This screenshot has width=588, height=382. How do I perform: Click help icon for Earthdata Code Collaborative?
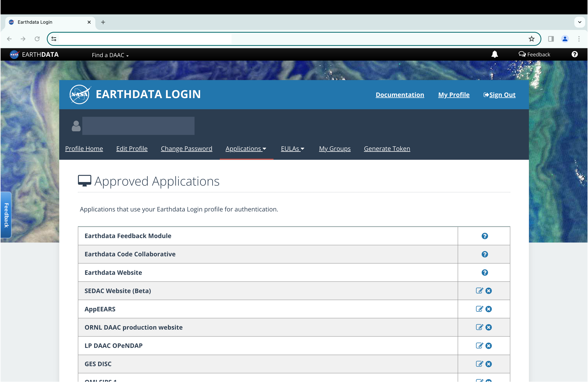[x=485, y=254]
